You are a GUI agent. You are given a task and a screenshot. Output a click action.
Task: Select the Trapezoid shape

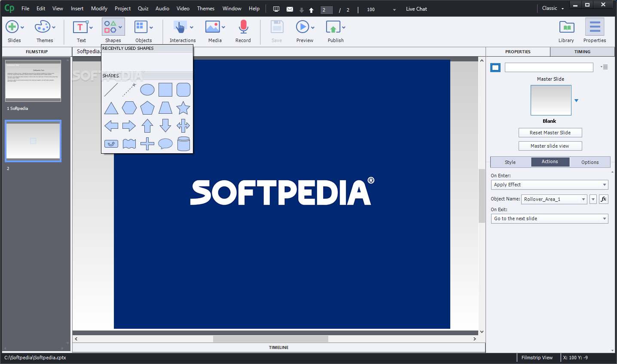tap(165, 108)
